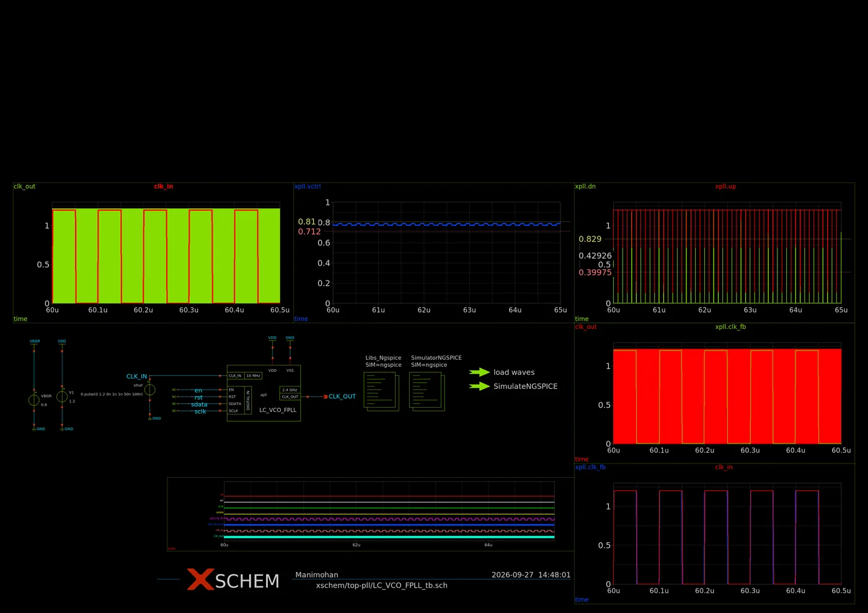Screen dimensions: 868x613
Task: Select the V1 voltage source symbol
Action: [x=62, y=396]
